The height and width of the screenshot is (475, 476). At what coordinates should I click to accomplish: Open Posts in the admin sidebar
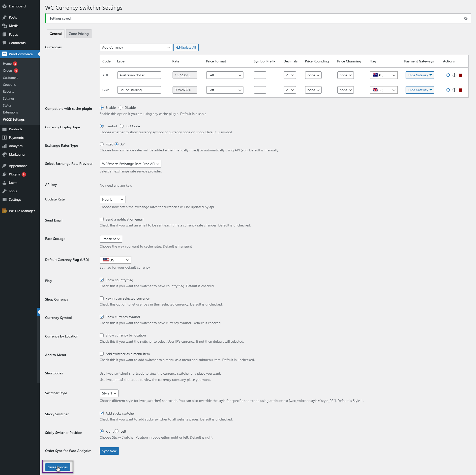pos(20,17)
